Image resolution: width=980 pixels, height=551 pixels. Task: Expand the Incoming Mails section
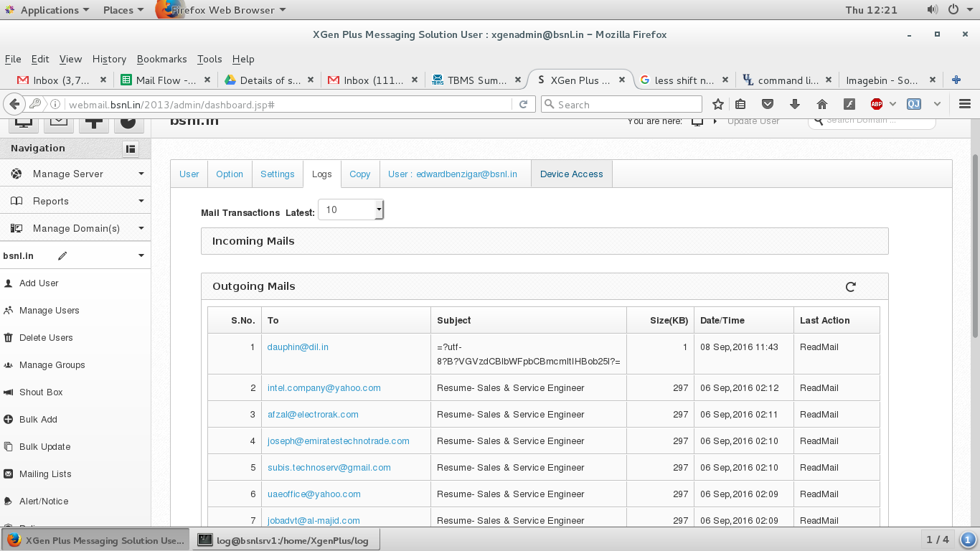[545, 241]
